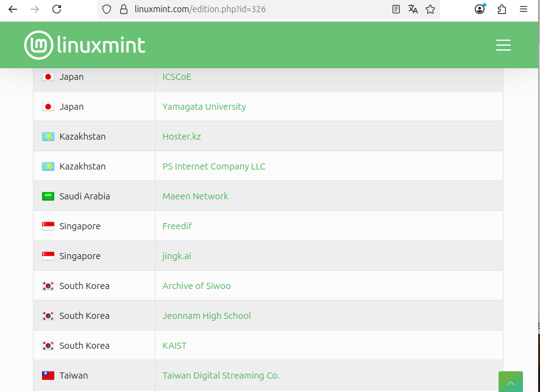Open the Hoster.kz mirror link

182,137
